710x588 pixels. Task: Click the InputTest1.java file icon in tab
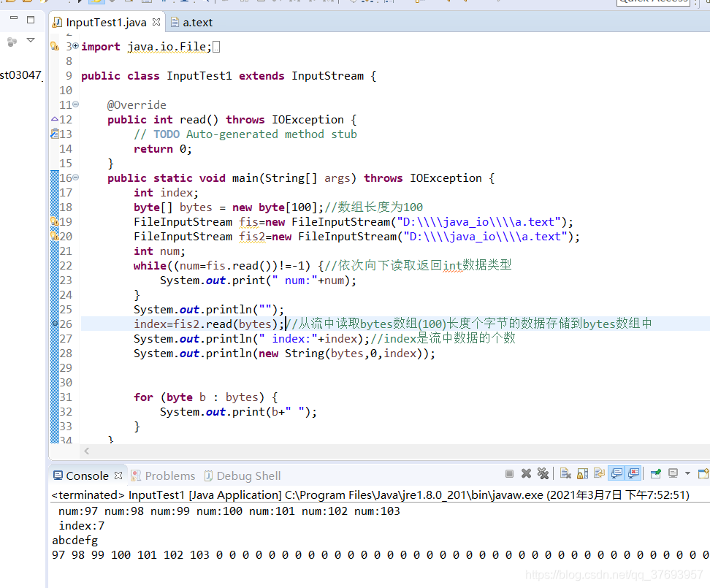tap(58, 22)
